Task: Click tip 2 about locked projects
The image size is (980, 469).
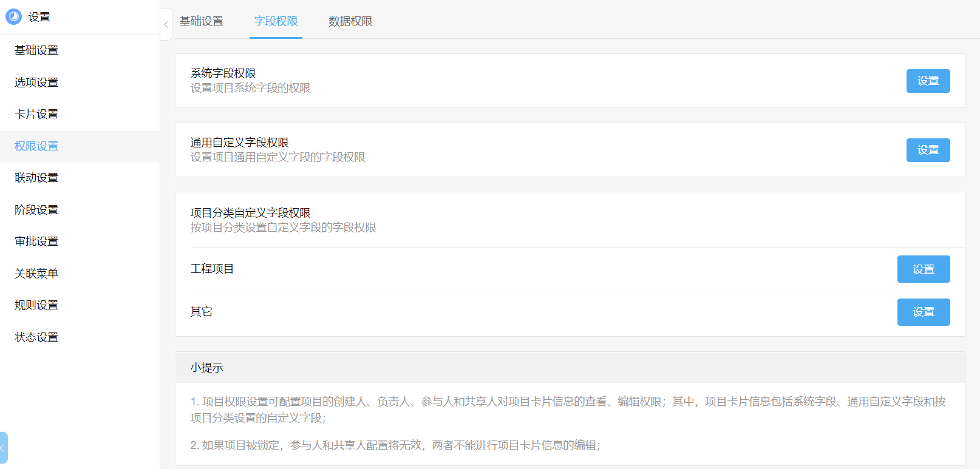Action: (395, 445)
